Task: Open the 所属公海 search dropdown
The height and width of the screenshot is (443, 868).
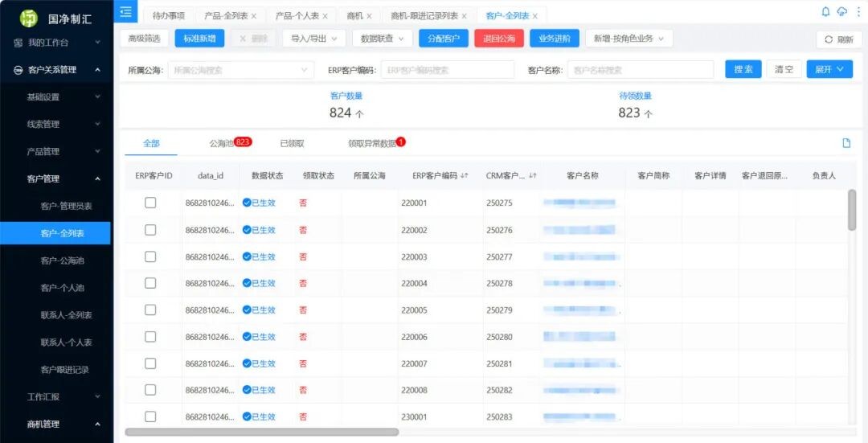Action: pos(240,70)
